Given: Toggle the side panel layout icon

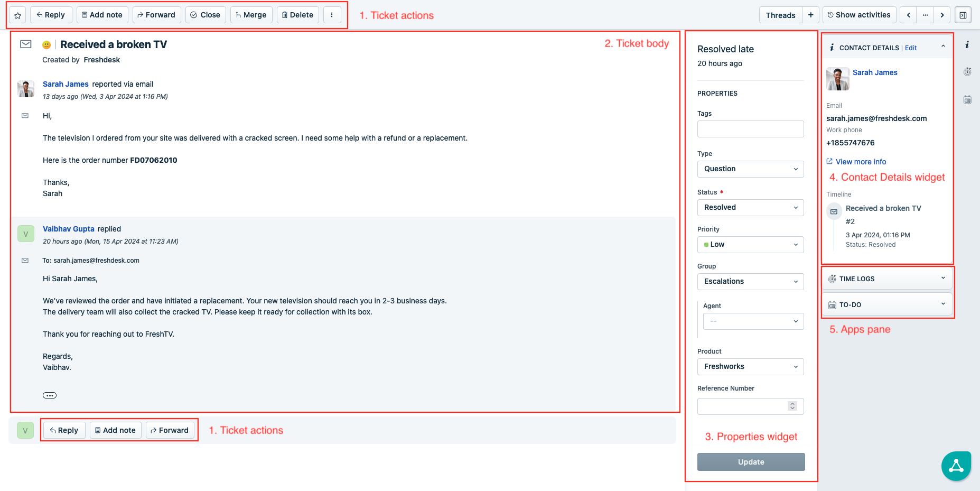Looking at the screenshot, I should pos(963,15).
